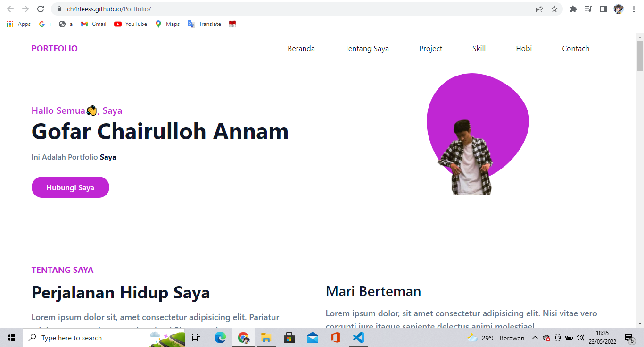
Task: Click the Mari Berteman heading
Action: click(373, 291)
